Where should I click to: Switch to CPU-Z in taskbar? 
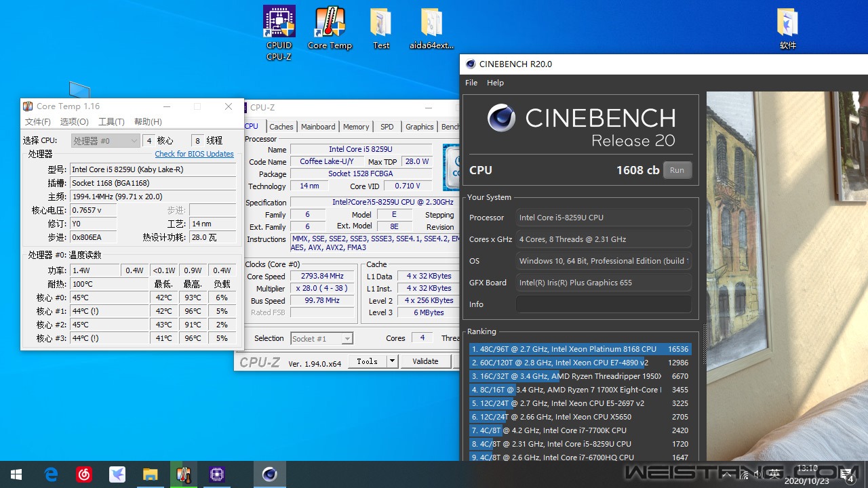click(x=217, y=474)
